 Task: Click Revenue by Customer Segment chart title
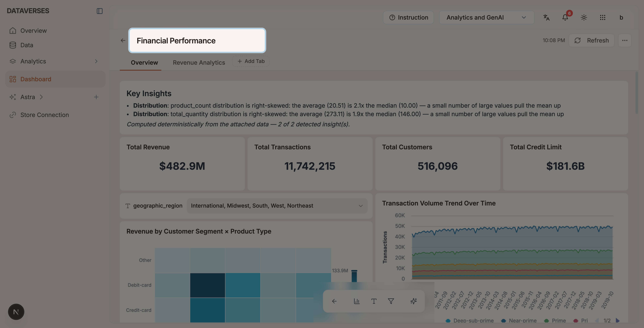[x=199, y=231]
